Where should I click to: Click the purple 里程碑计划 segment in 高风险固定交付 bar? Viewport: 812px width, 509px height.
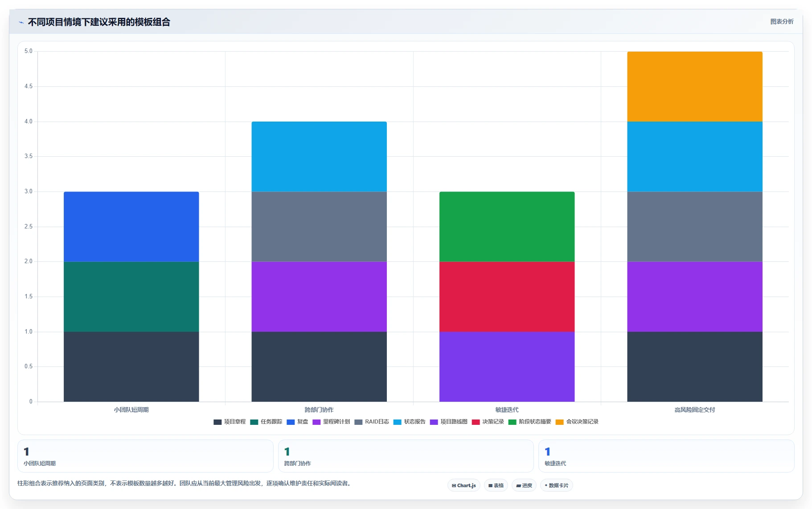695,297
